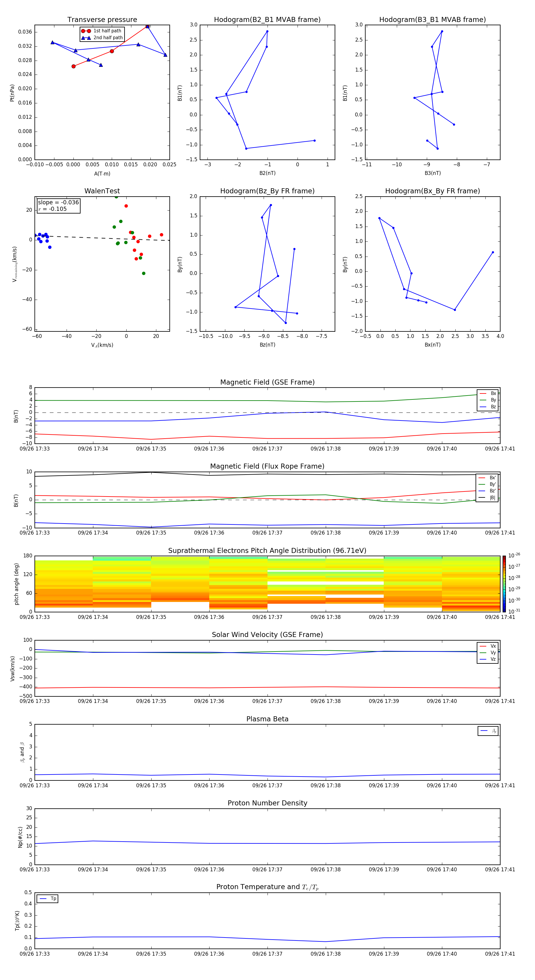Click the 'Hodogram(Bz_By FR frame)' title
535x980 pixels.
(267, 191)
